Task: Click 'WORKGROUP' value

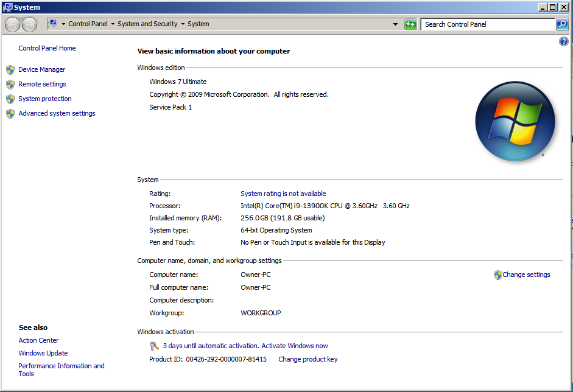Action: tap(261, 313)
